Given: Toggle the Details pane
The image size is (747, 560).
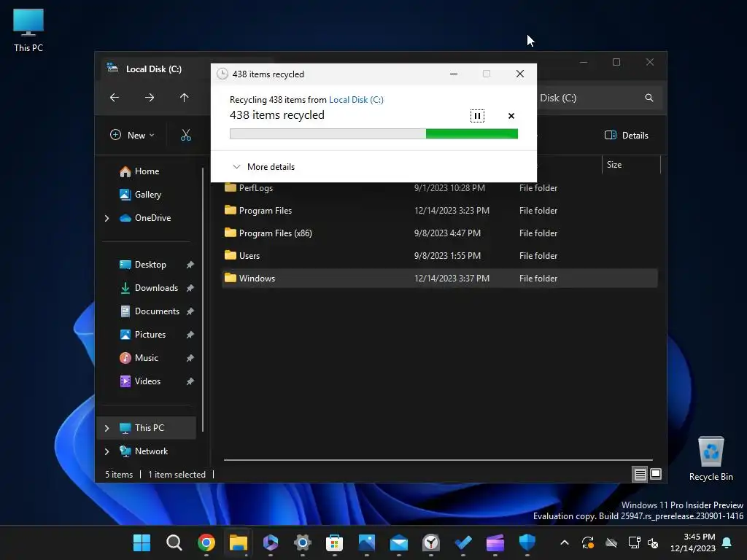Looking at the screenshot, I should [626, 135].
